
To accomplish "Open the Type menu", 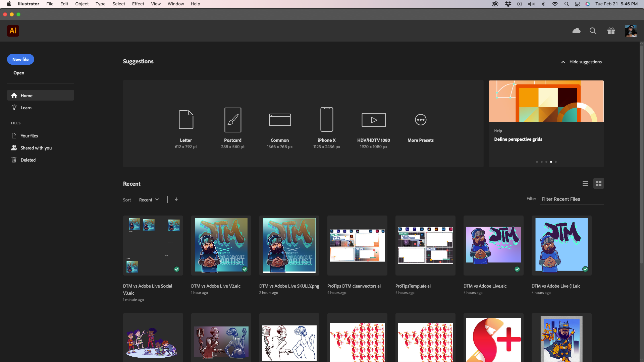I will click(101, 4).
